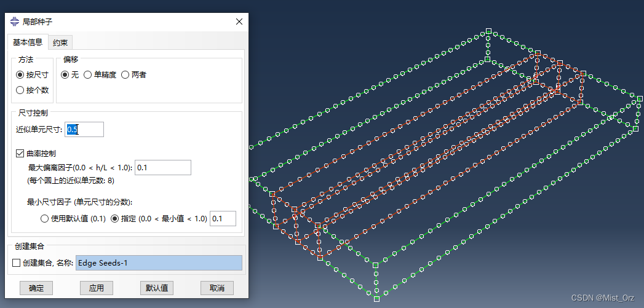Select 无 for the bias option
The image size is (644, 308).
click(65, 75)
